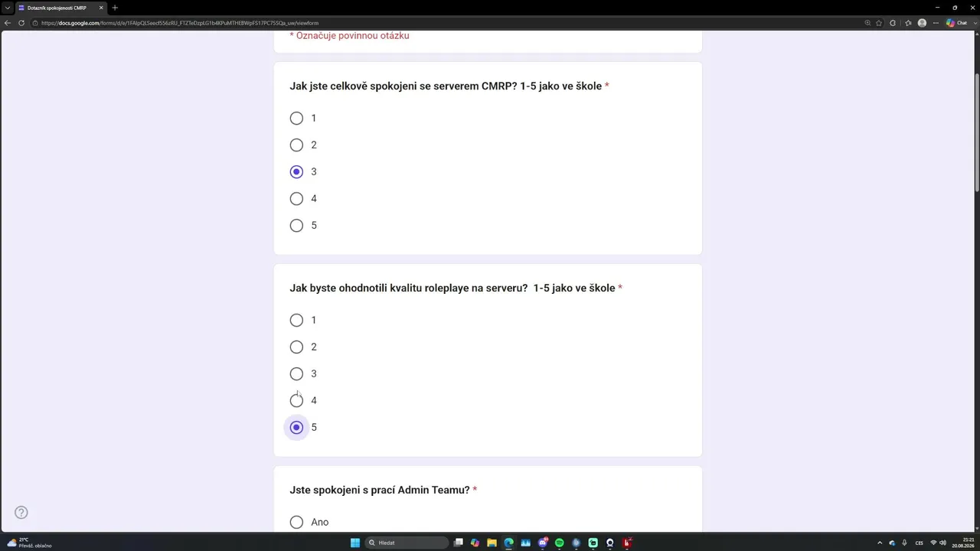Open the tab search dropdown arrow

tap(8, 8)
